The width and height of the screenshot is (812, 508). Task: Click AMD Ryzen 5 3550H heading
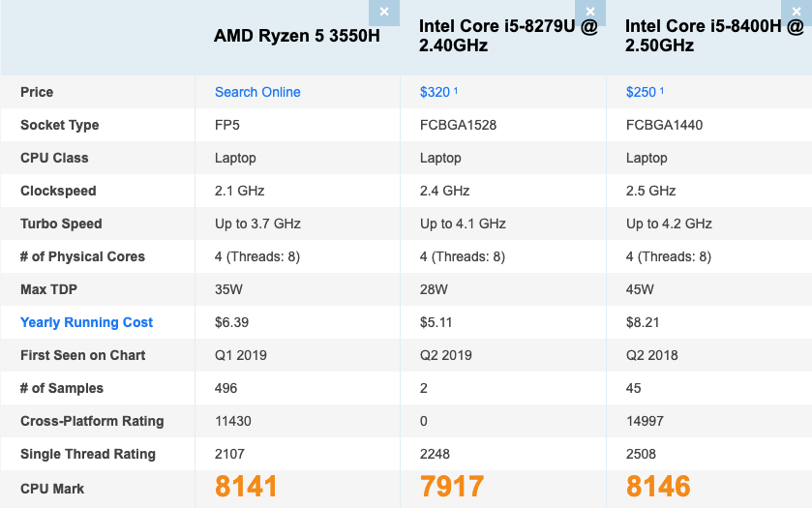[297, 36]
